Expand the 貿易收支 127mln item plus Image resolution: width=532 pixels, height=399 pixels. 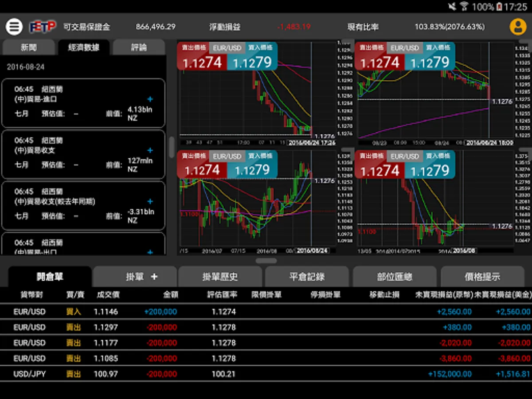tap(150, 150)
